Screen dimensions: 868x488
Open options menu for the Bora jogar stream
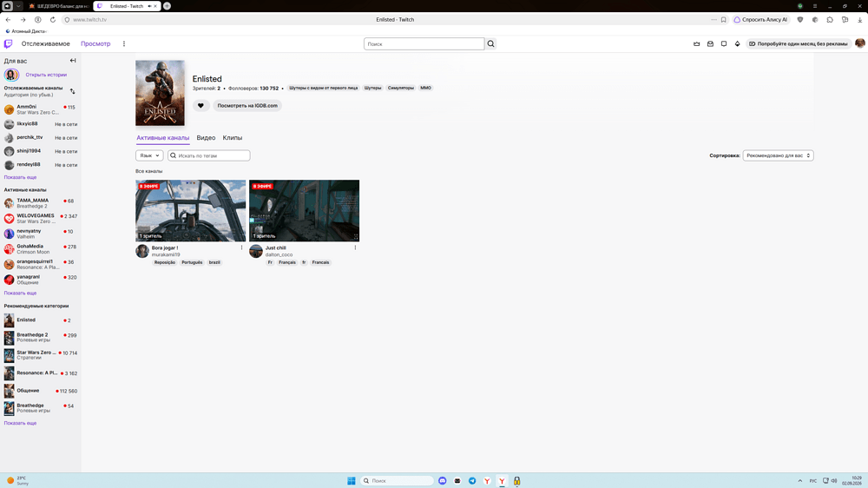click(241, 247)
